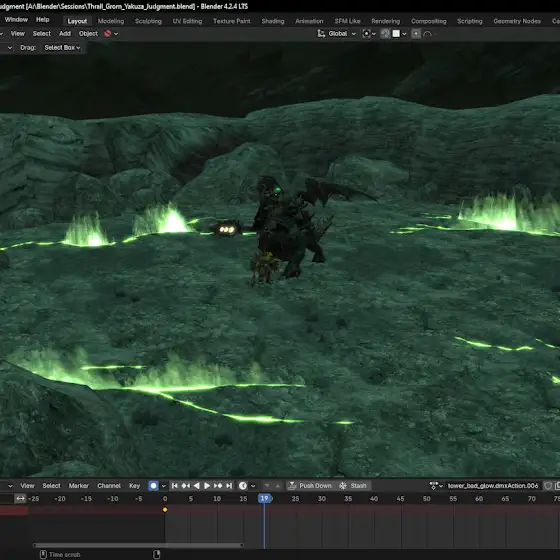Toggle proportional editing
This screenshot has height=560, width=560.
(416, 34)
